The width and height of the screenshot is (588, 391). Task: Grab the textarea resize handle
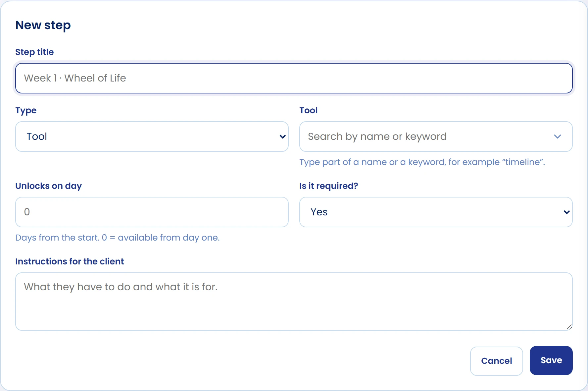pos(569,327)
